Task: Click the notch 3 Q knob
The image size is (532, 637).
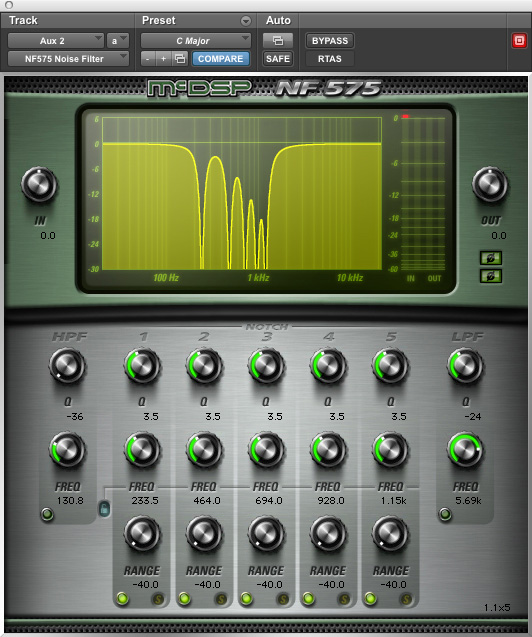Action: [266, 366]
